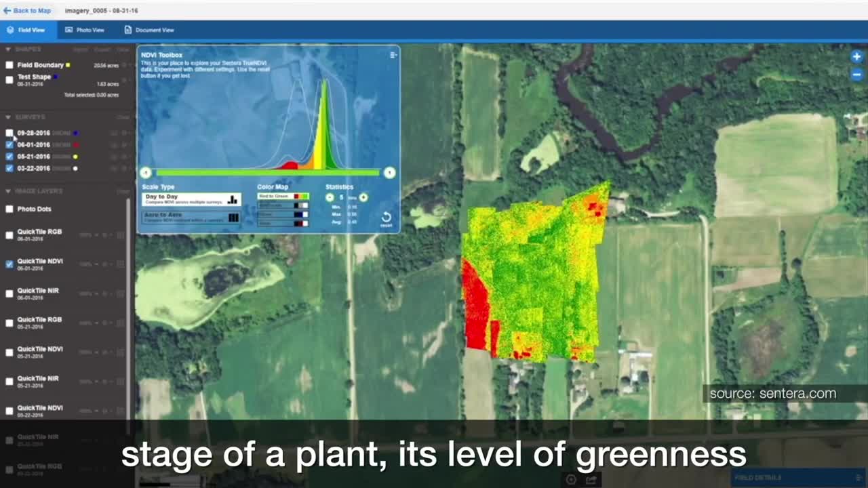Choose the second color map option
Viewport: 868px width, 488px height.
(283, 205)
